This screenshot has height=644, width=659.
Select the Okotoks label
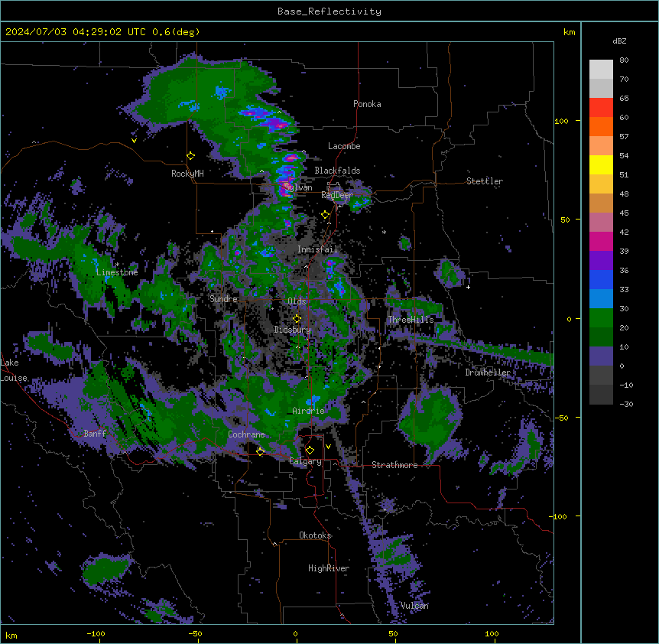point(315,535)
